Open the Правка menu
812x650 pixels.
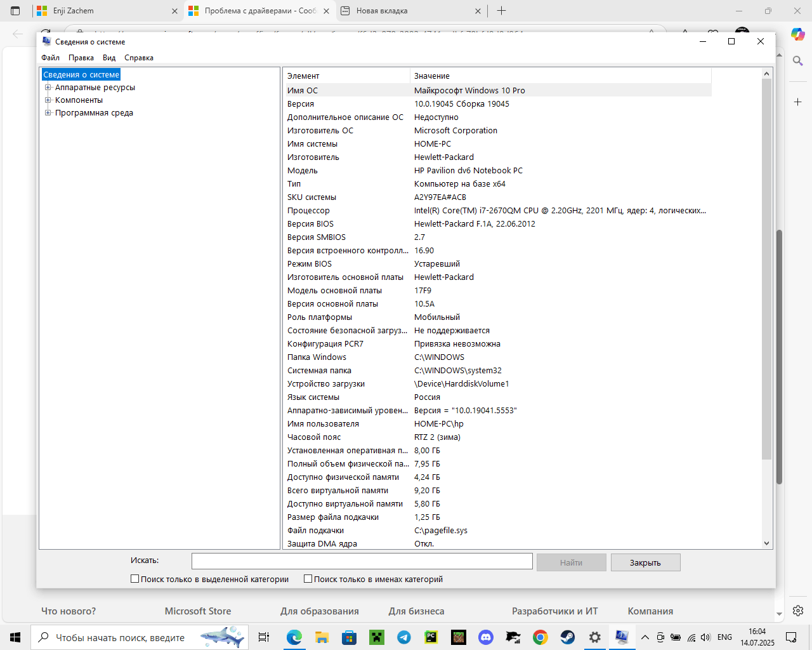[x=81, y=58]
